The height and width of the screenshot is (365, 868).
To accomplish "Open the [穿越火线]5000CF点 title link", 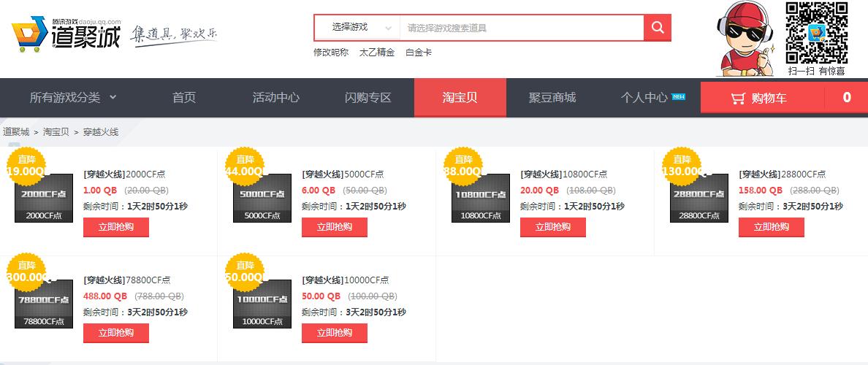I will [x=343, y=174].
